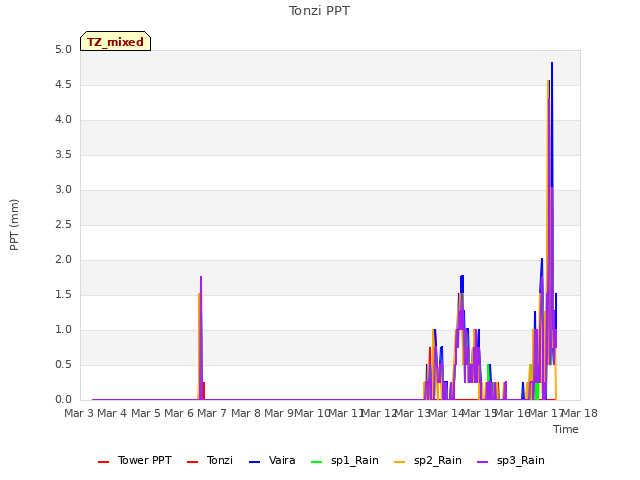Image resolution: width=640 pixels, height=480 pixels.
Task: Select the sp3_Rain legend label
Action: tap(520, 460)
